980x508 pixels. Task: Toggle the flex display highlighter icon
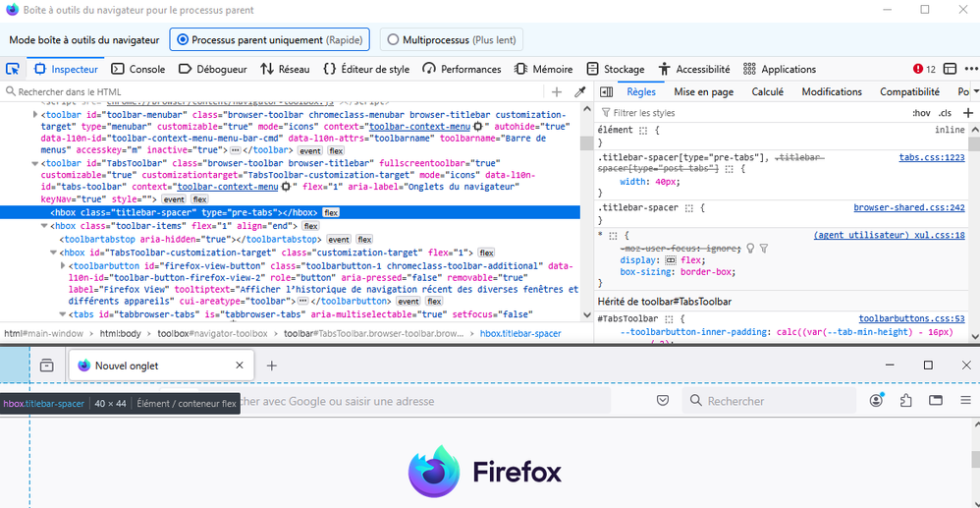671,260
